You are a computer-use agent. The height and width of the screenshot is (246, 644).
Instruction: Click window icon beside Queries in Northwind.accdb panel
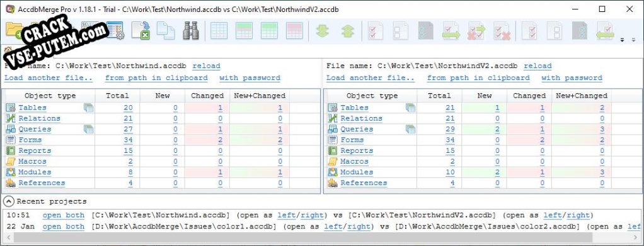[88, 129]
